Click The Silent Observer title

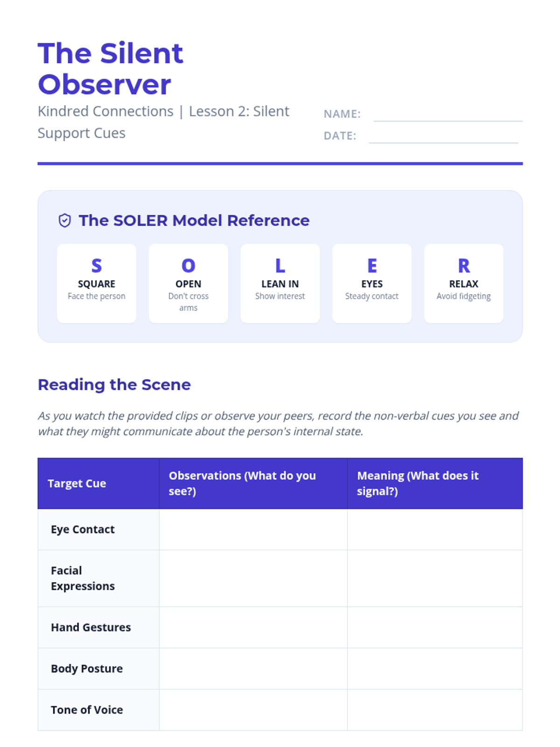click(x=111, y=69)
